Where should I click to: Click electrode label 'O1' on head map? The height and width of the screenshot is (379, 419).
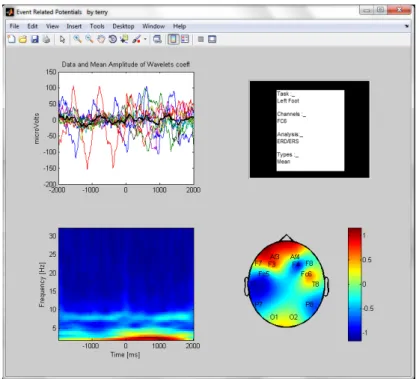(274, 317)
